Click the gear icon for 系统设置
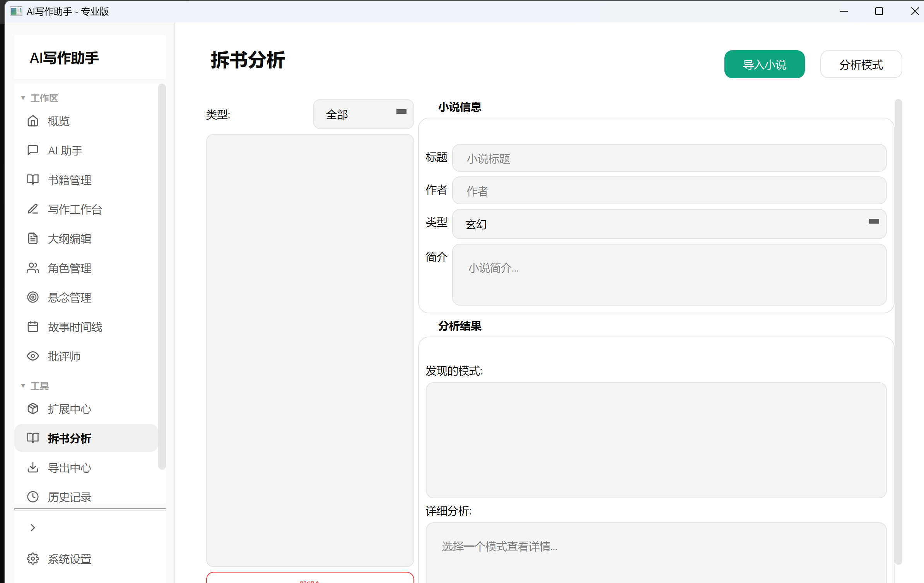924x583 pixels. [33, 559]
